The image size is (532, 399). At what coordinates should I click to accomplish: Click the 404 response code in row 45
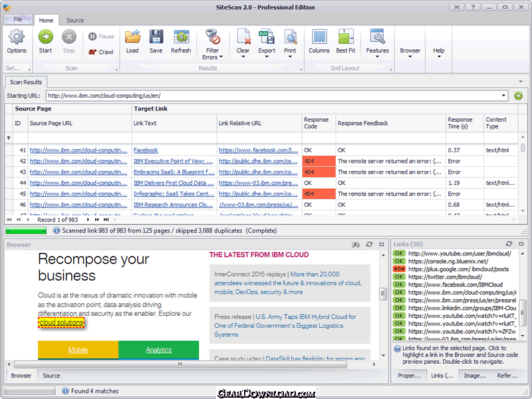(x=319, y=194)
